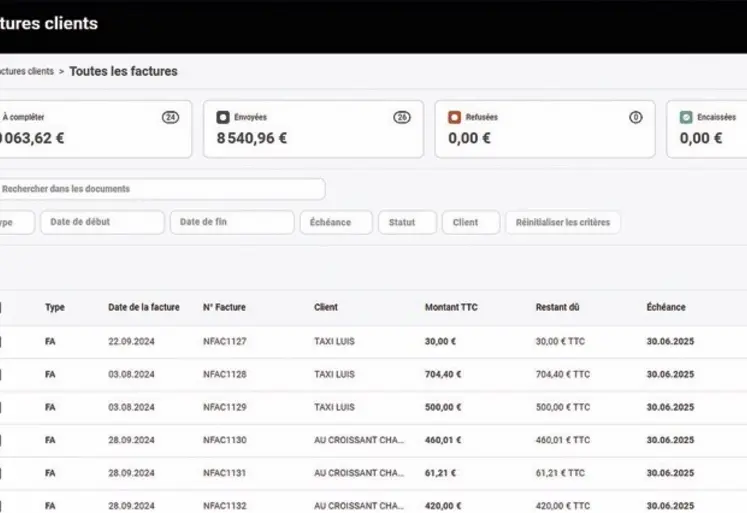Click the count badge 26 on Envoyées
747x513 pixels.
coord(402,117)
